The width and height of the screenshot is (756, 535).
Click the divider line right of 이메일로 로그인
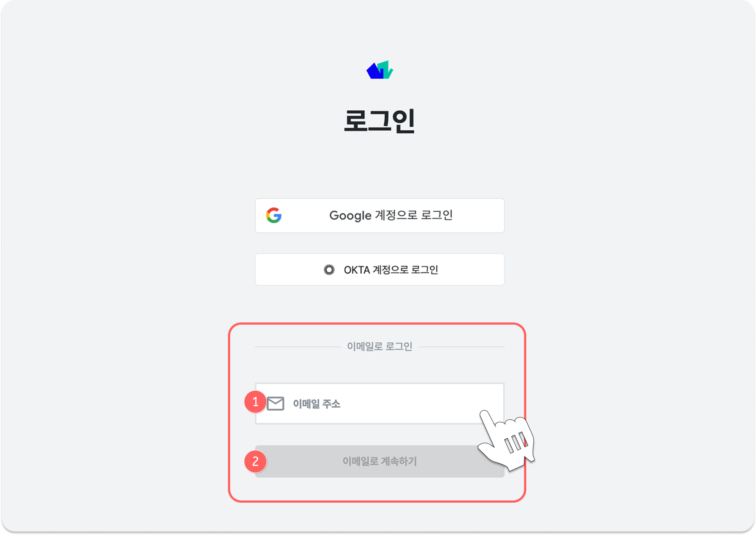click(462, 347)
